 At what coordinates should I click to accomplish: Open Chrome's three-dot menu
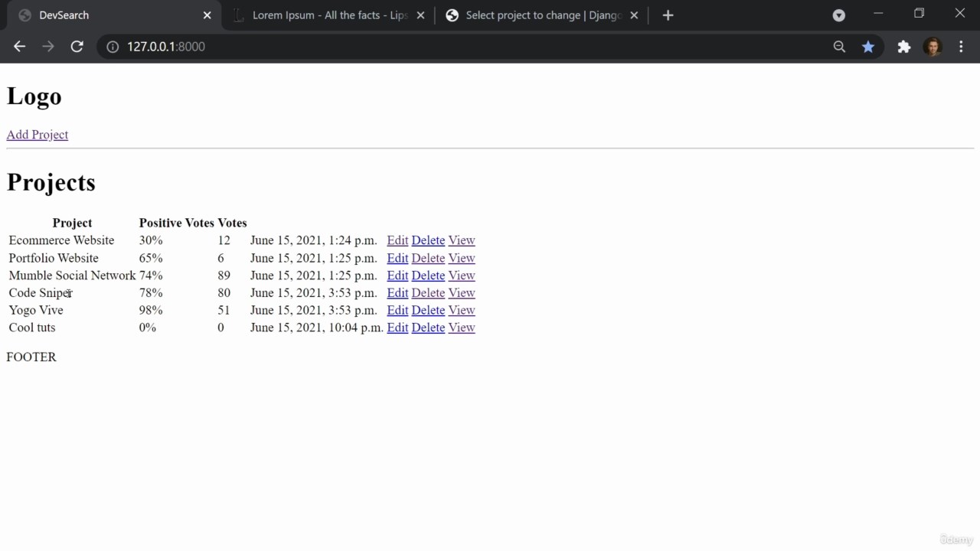pos(961,47)
